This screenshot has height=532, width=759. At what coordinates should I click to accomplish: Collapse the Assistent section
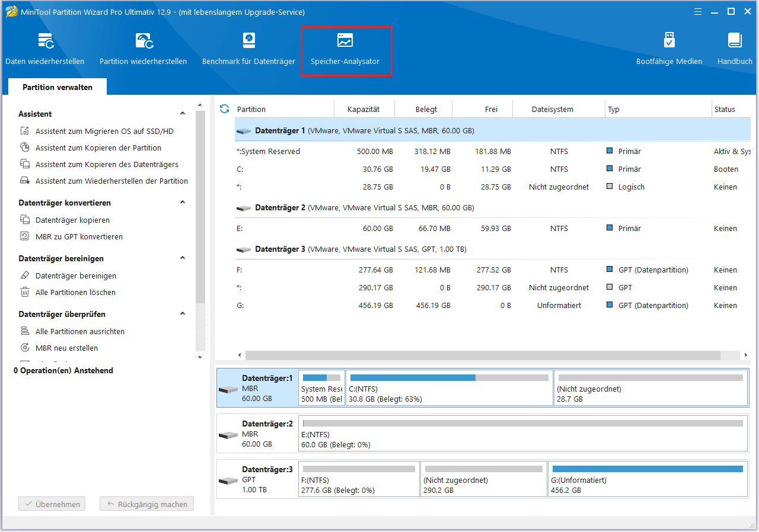tap(183, 114)
